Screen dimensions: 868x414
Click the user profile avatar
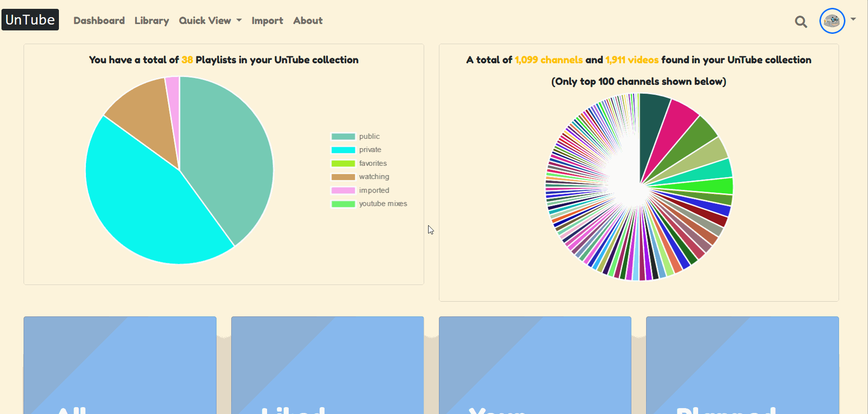(x=832, y=21)
